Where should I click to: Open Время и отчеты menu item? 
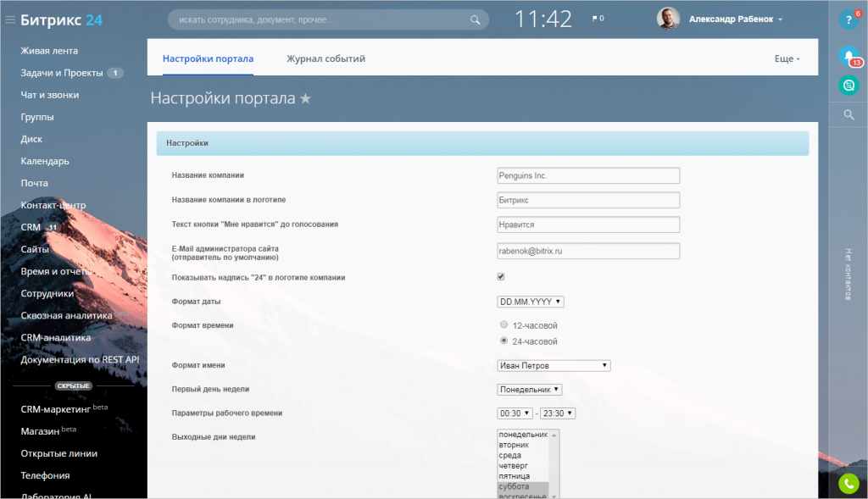click(56, 272)
